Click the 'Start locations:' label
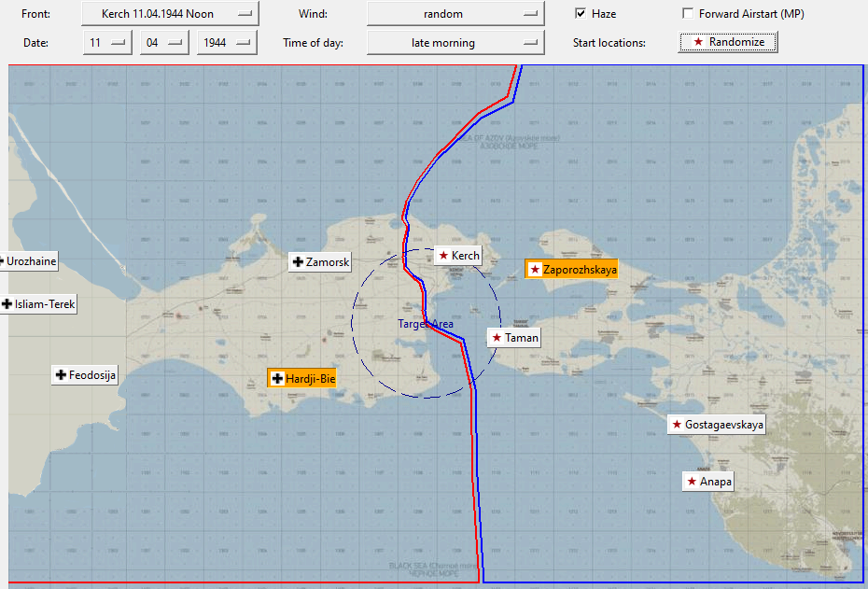 click(x=609, y=43)
